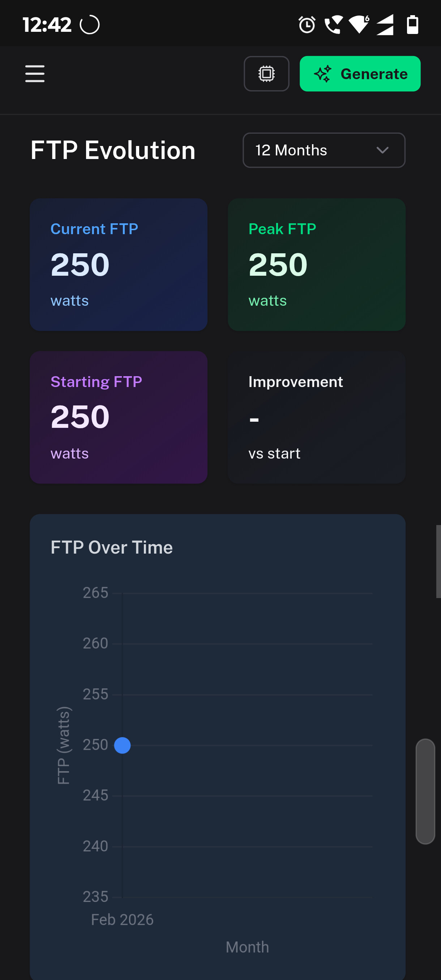Tap the FTP Over Time chart title
The image size is (441, 980).
pyautogui.click(x=111, y=547)
